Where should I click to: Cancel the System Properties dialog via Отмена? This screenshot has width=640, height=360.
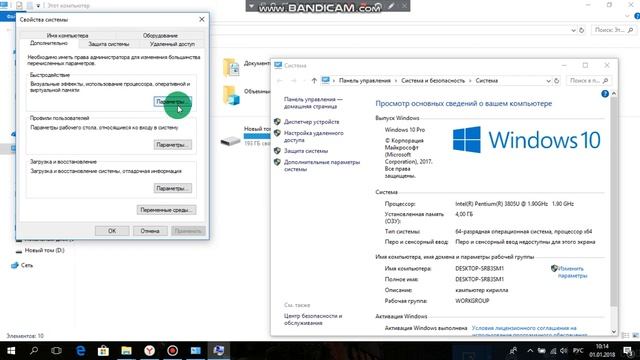(x=150, y=231)
